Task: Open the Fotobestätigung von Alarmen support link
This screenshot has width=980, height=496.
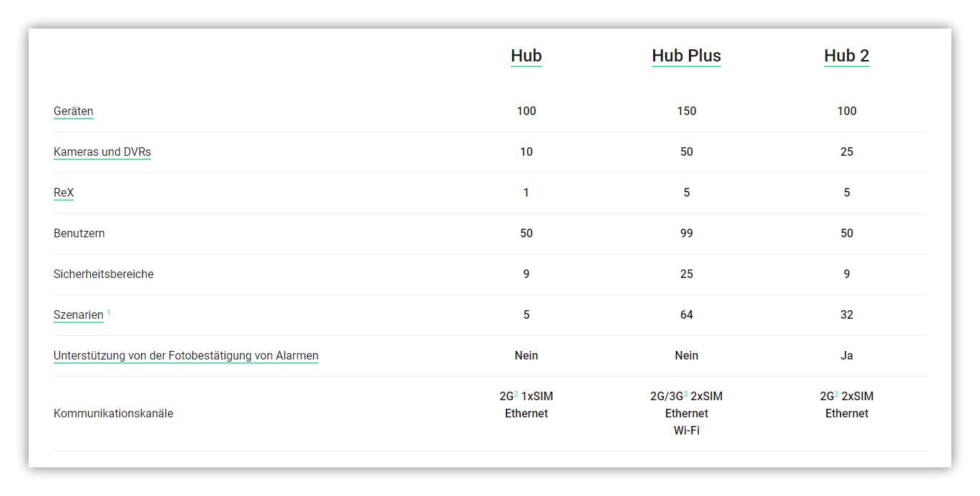Action: point(186,356)
